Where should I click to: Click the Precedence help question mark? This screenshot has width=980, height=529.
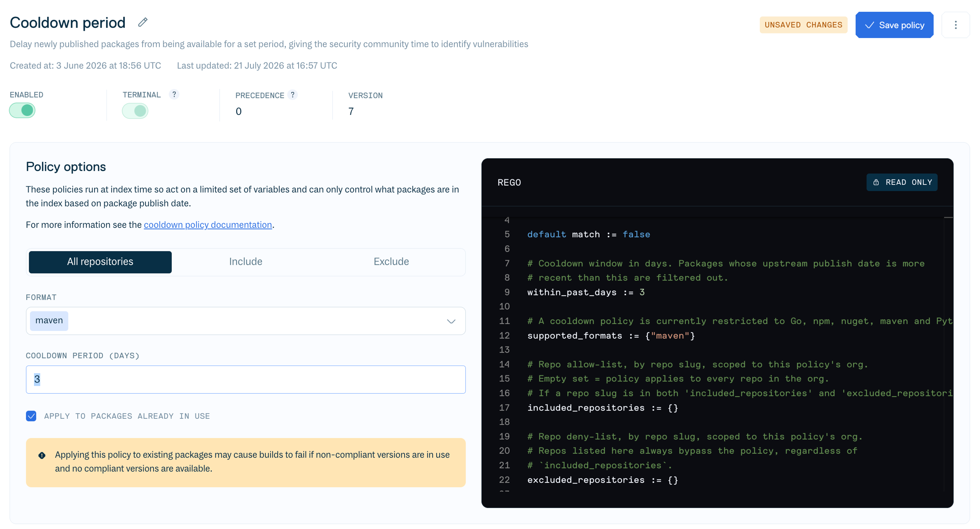292,95
